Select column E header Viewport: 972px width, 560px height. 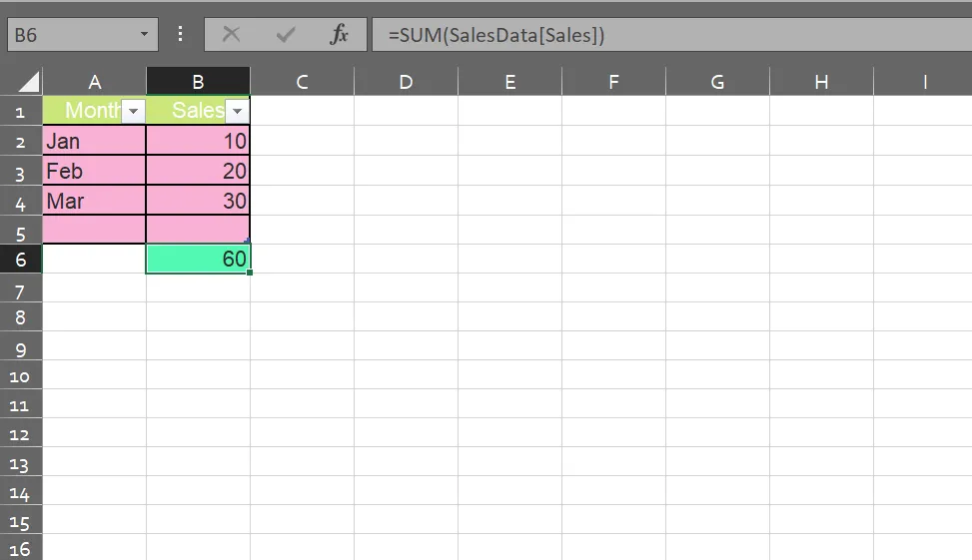click(x=509, y=81)
